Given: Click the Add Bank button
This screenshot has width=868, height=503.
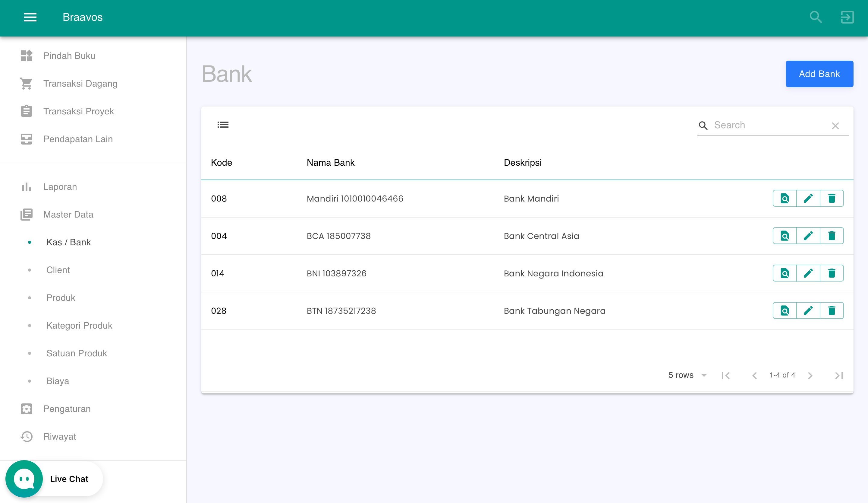Looking at the screenshot, I should point(819,73).
